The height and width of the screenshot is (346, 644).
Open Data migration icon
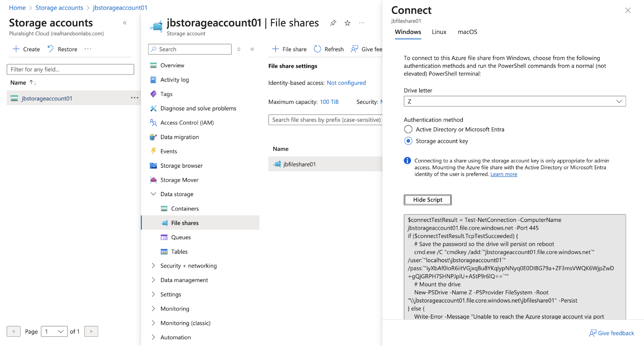pos(153,137)
